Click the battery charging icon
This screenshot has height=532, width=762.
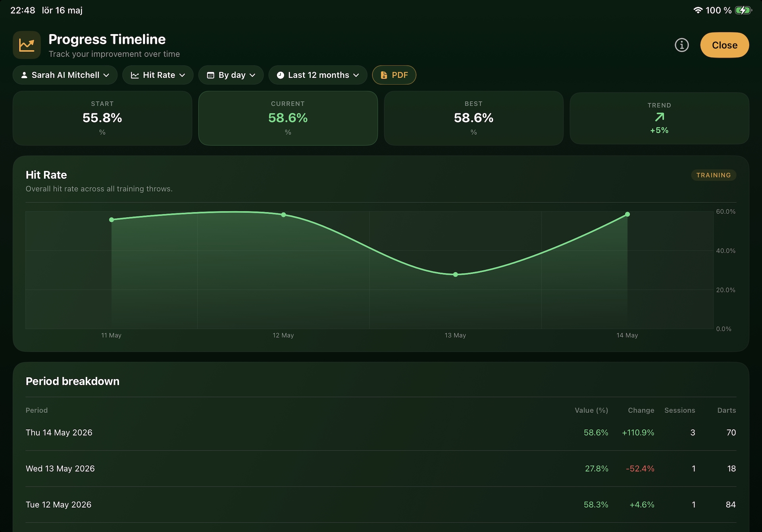click(743, 10)
